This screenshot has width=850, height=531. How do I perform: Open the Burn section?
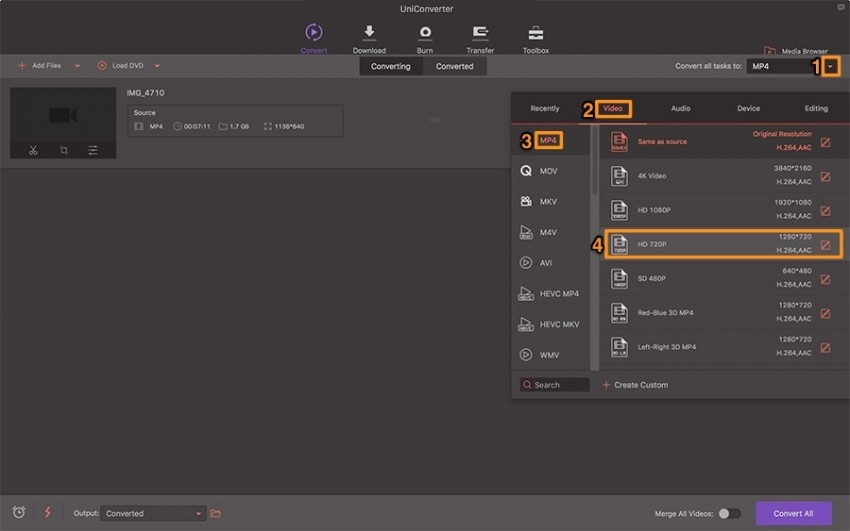425,39
